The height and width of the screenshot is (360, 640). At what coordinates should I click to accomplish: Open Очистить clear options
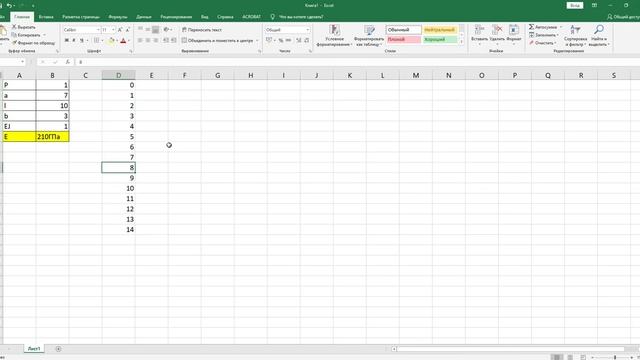tap(542, 42)
